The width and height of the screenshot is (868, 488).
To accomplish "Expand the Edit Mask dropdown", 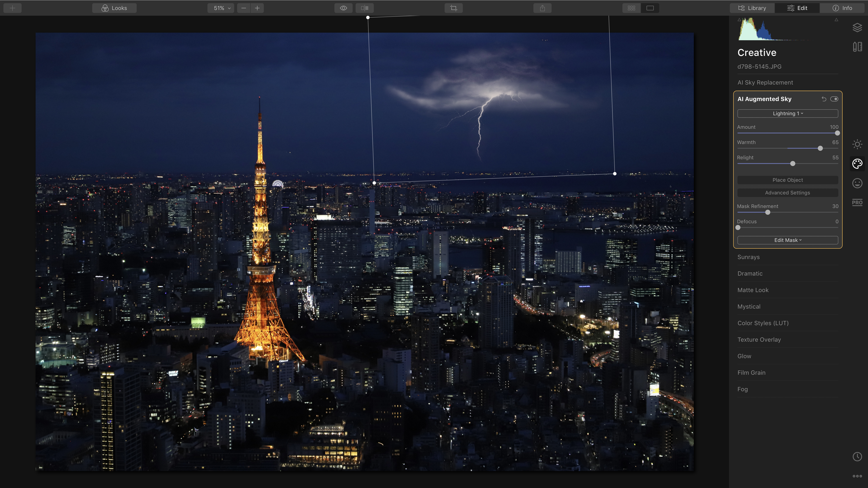I will pos(787,240).
